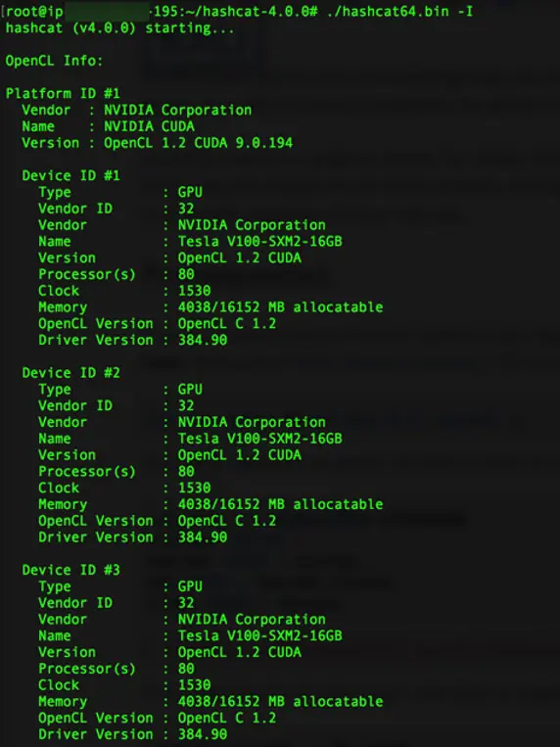
Task: Click Device #3's 'OpenCL 1.2 CUDA' version
Action: (240, 652)
